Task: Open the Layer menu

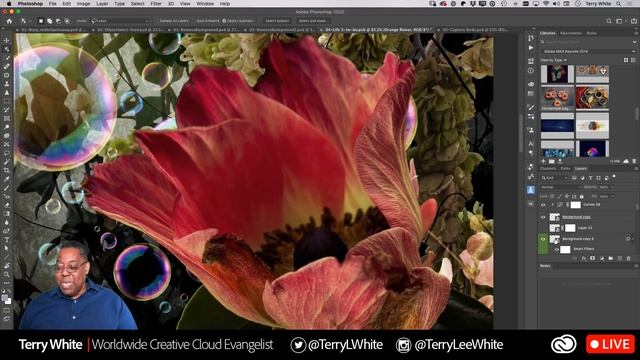Action: pos(102,4)
